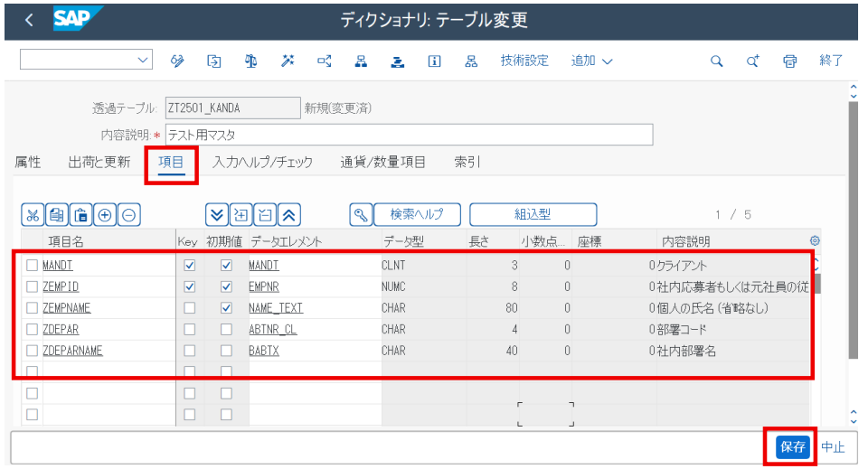Switch to the 属性 tab

click(x=28, y=162)
